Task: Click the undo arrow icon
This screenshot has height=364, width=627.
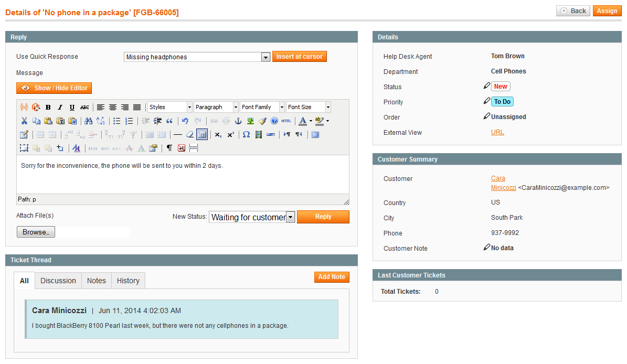Action: coord(185,121)
